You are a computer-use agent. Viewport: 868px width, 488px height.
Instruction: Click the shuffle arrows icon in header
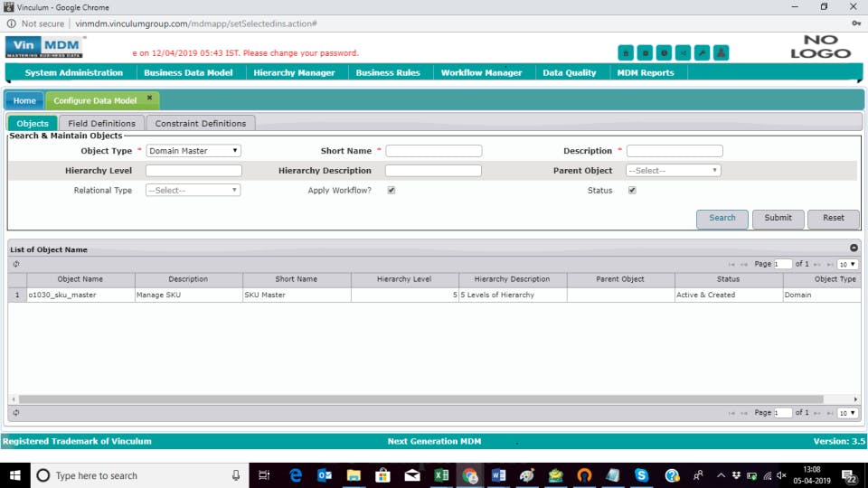683,53
